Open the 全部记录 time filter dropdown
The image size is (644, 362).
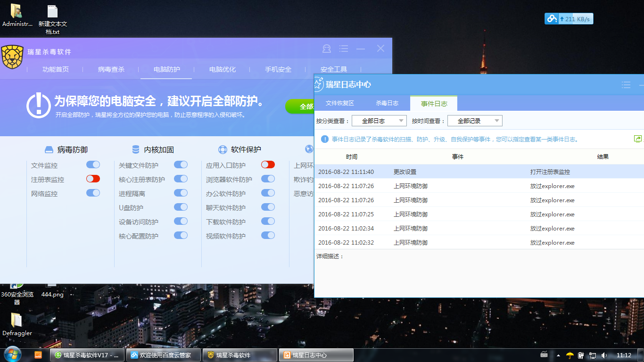coord(475,121)
